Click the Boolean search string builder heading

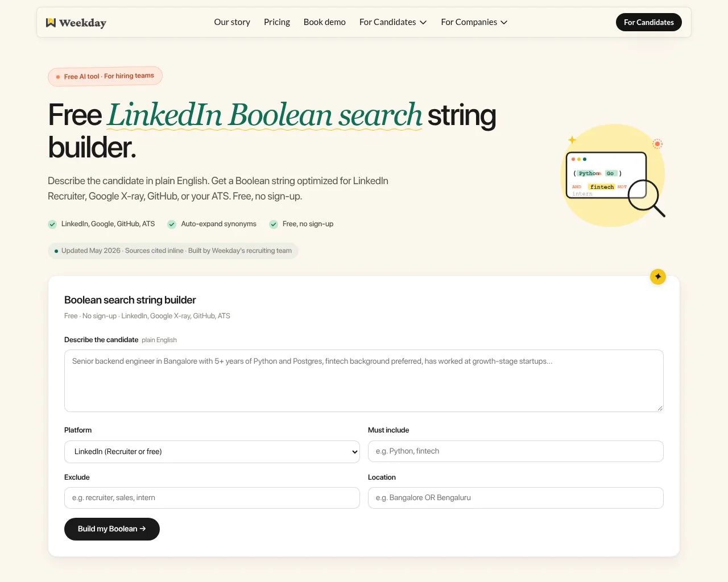click(x=130, y=300)
